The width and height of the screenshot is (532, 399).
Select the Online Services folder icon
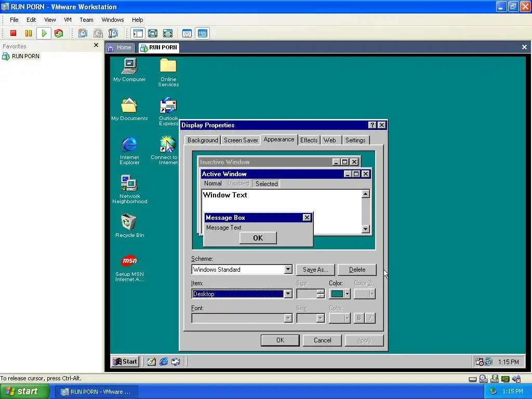(168, 72)
